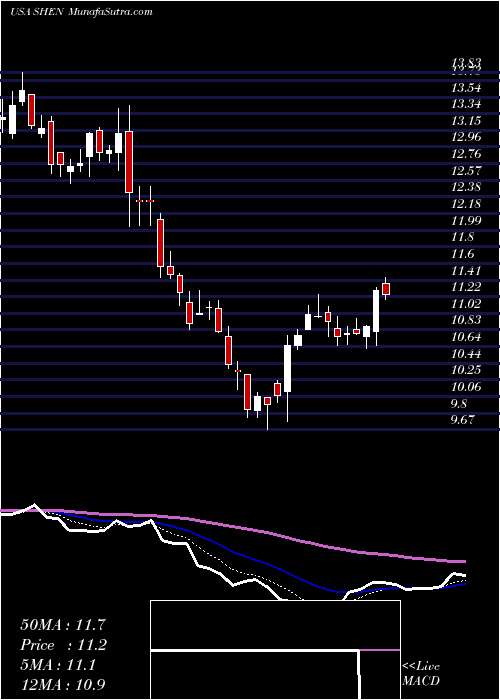Click the 13.15 price axis label
The height and width of the screenshot is (700, 500).
pos(466,121)
